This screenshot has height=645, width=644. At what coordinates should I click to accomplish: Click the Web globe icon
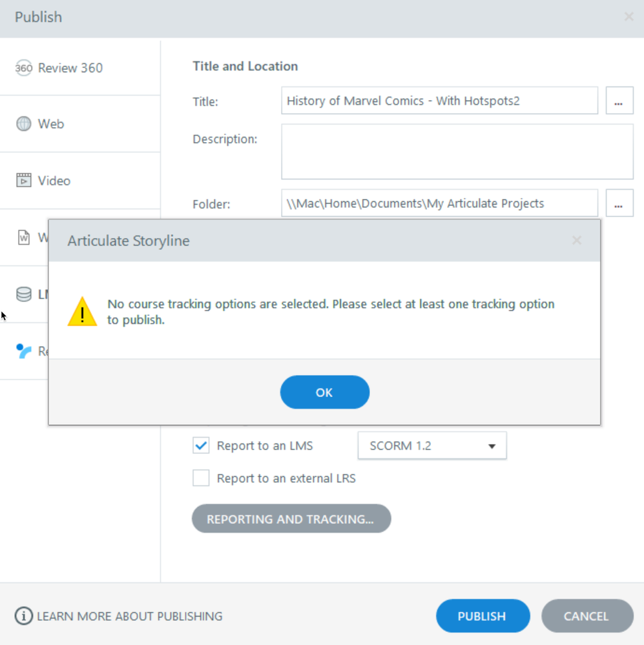pos(23,124)
